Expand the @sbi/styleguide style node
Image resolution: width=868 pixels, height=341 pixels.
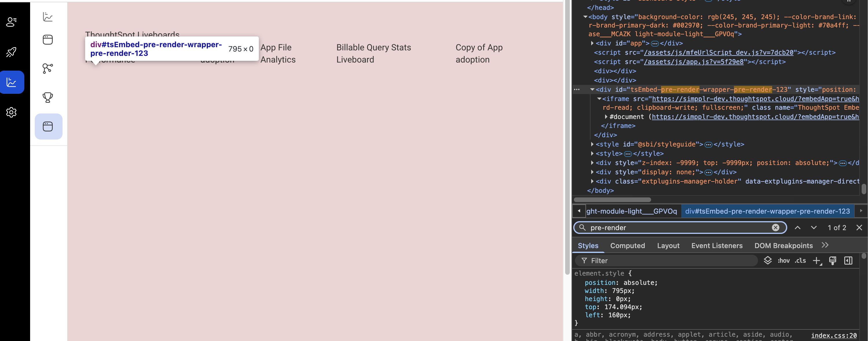click(x=592, y=144)
